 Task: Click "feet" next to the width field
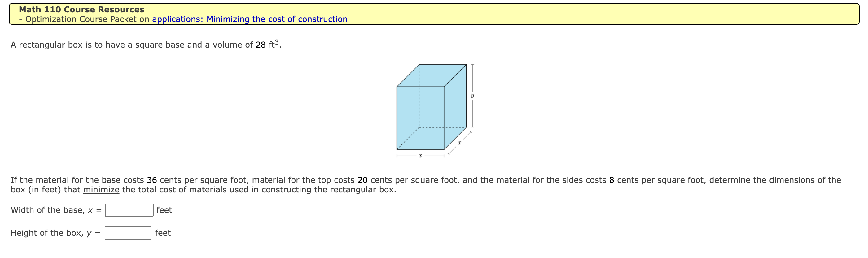[164, 209]
